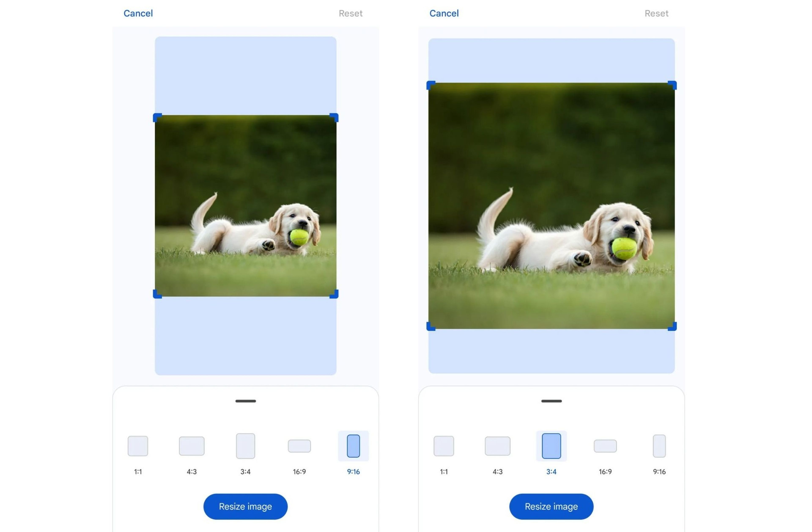The width and height of the screenshot is (812, 532).
Task: Click the puppy photo in the left panel
Action: 246,206
